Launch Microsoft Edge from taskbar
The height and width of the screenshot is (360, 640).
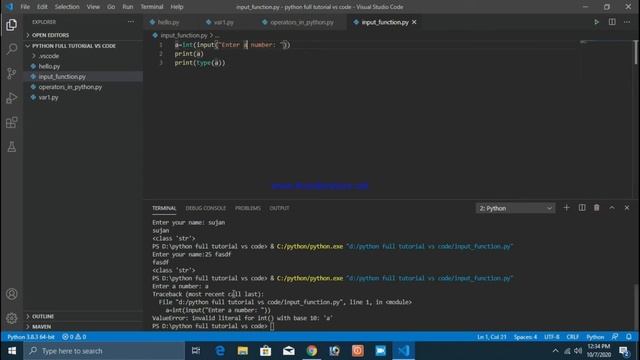tap(220, 351)
